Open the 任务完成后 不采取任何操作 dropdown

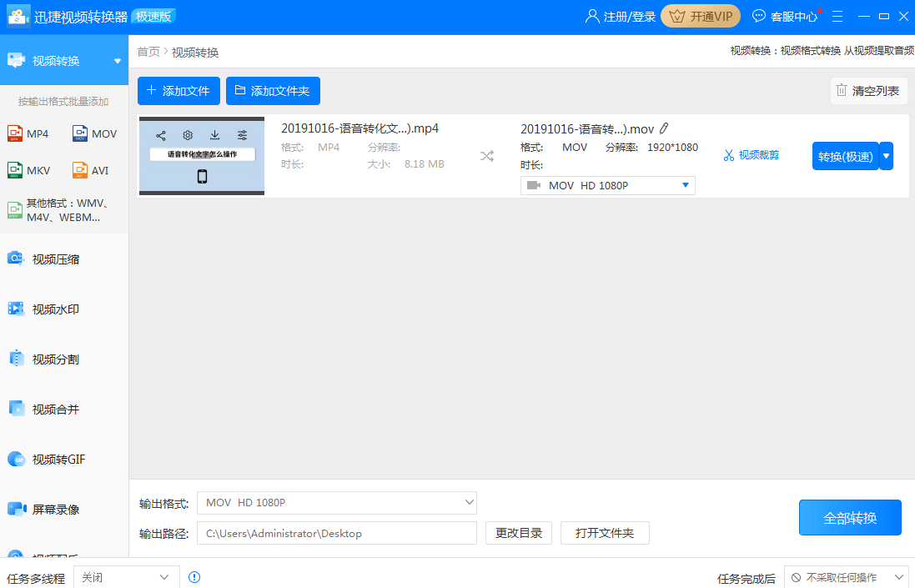[x=846, y=577]
